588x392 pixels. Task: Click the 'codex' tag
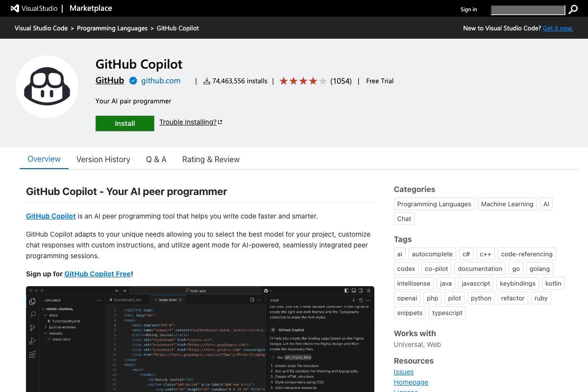[406, 269]
